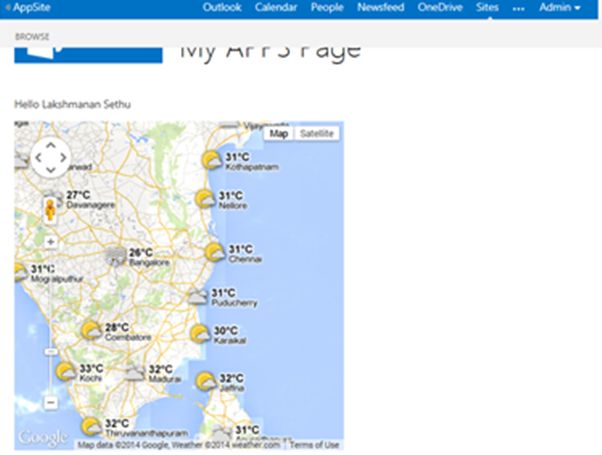Click Chennai sunny weather icon
Screen dimensions: 602x455
pyautogui.click(x=215, y=252)
